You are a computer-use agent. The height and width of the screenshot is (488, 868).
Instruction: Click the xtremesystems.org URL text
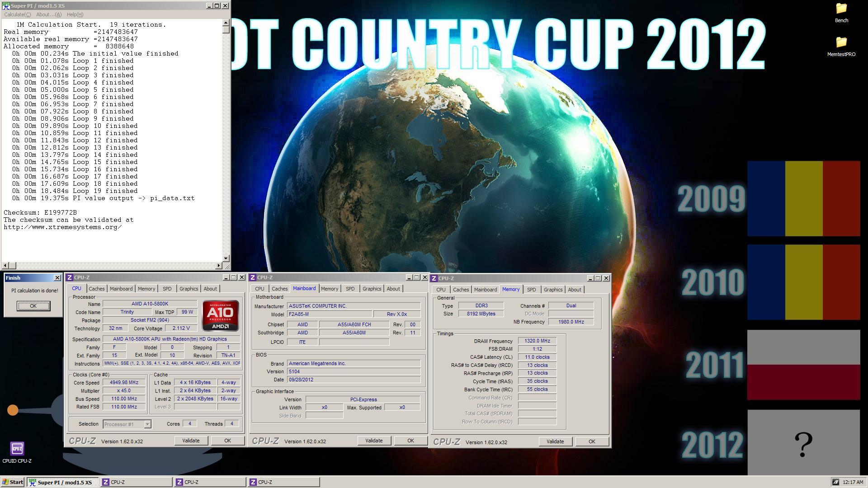pos(62,227)
